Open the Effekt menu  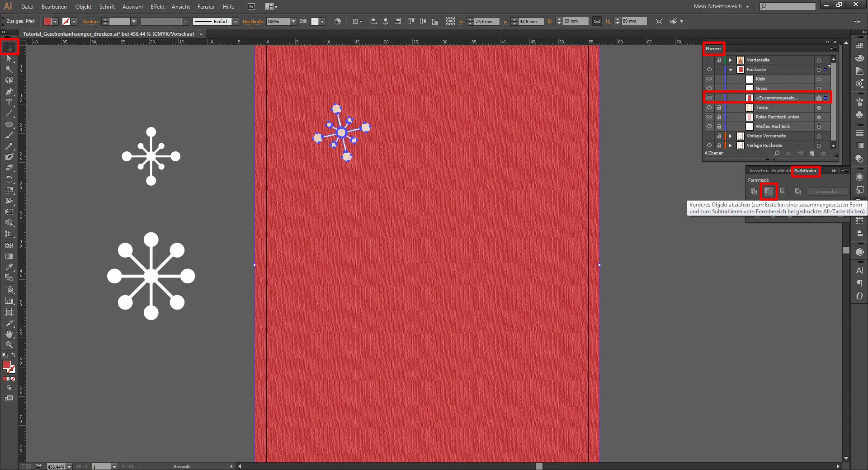click(157, 7)
